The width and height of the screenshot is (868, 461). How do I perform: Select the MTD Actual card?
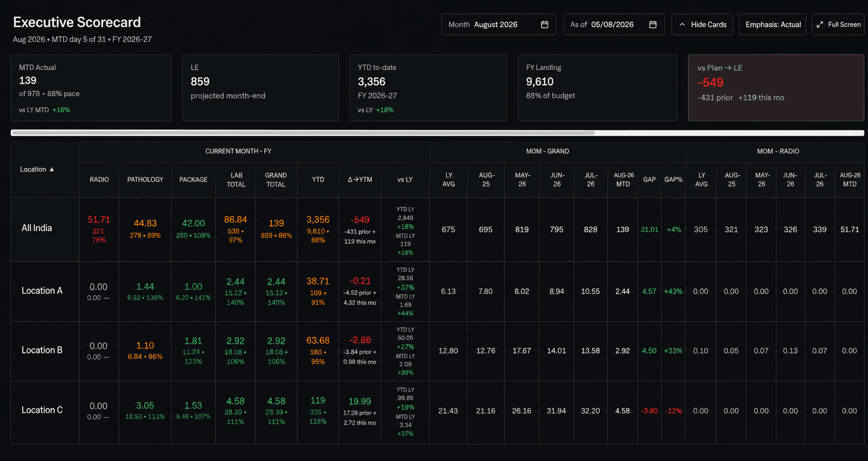coord(91,88)
